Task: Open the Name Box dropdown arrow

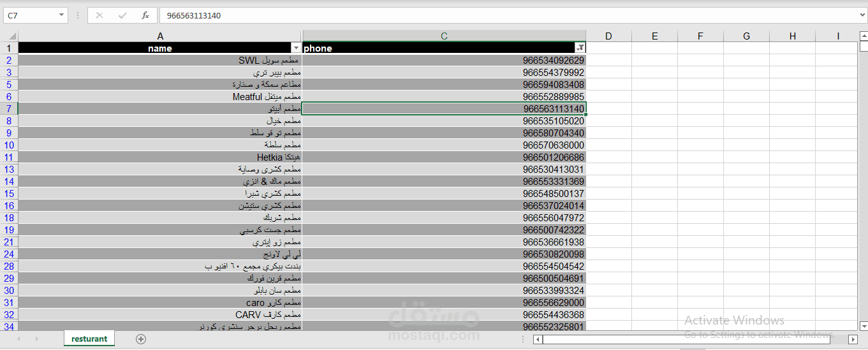Action: (61, 15)
